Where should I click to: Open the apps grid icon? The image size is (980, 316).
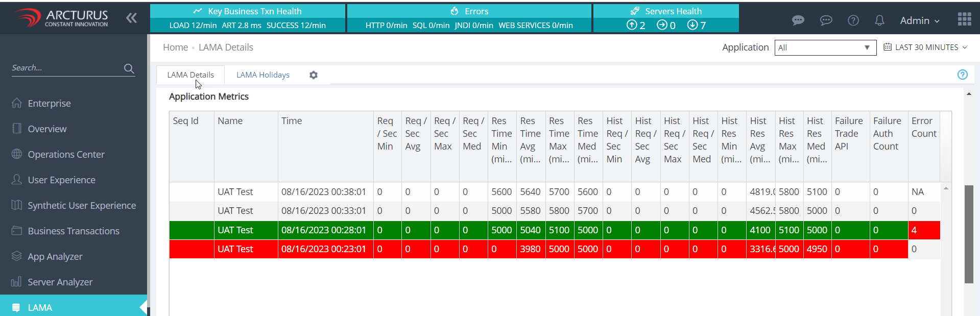964,19
